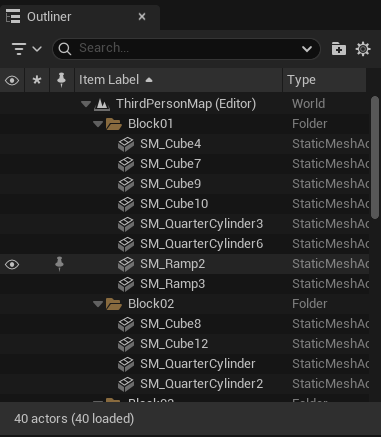Select the SM_QuarterCylinder6 actor label

[x=202, y=244]
